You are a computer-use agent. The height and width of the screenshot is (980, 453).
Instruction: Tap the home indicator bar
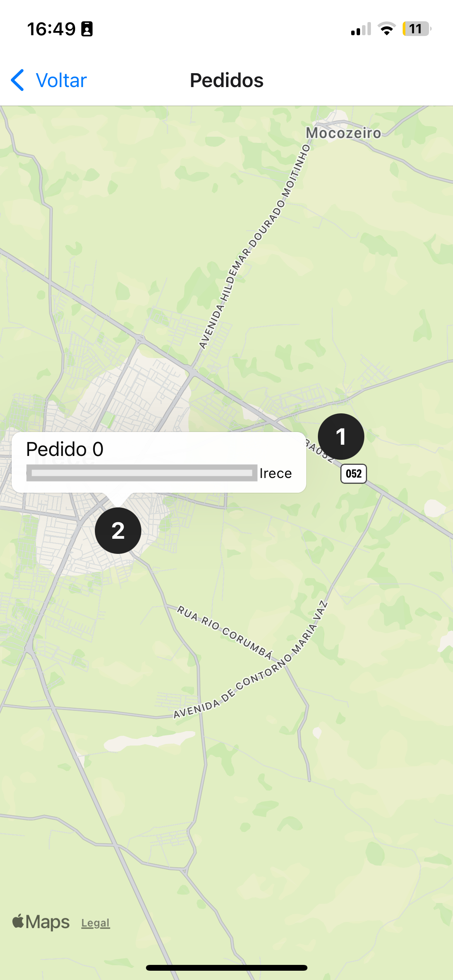pos(226,968)
